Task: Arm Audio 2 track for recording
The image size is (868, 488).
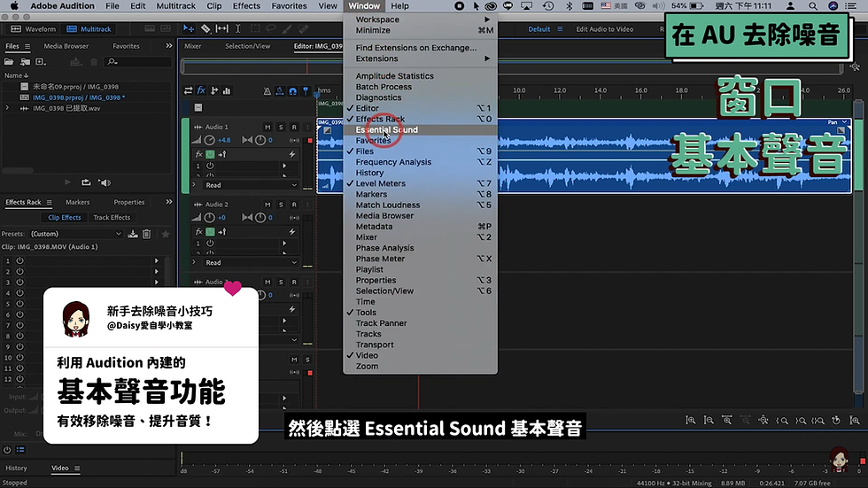Action: [294, 205]
